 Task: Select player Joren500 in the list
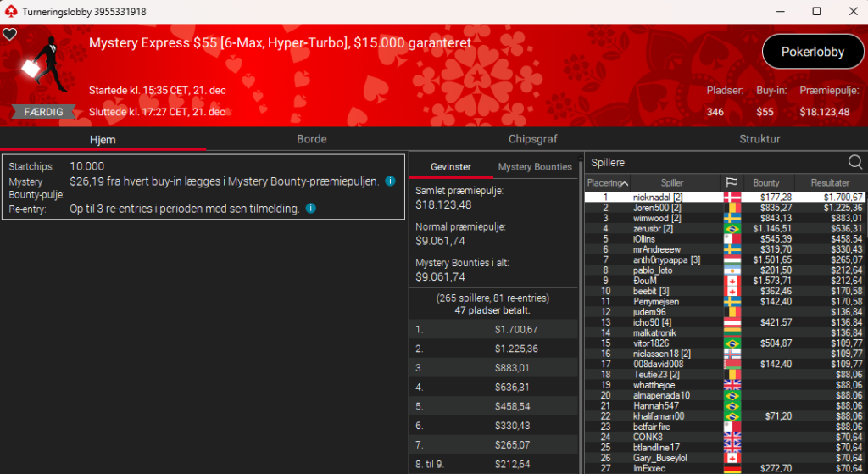pyautogui.click(x=651, y=207)
